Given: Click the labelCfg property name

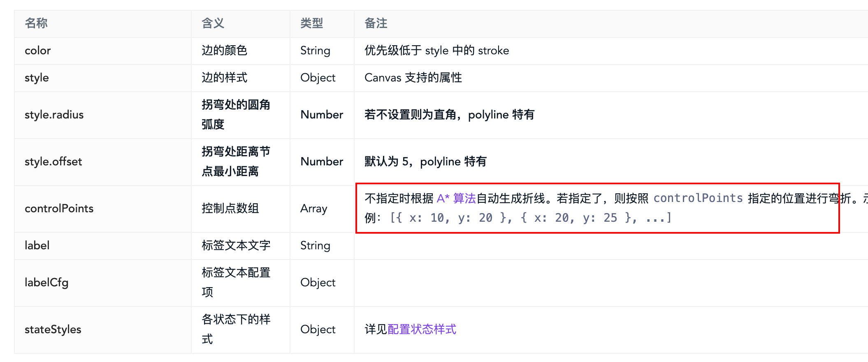Looking at the screenshot, I should [46, 283].
